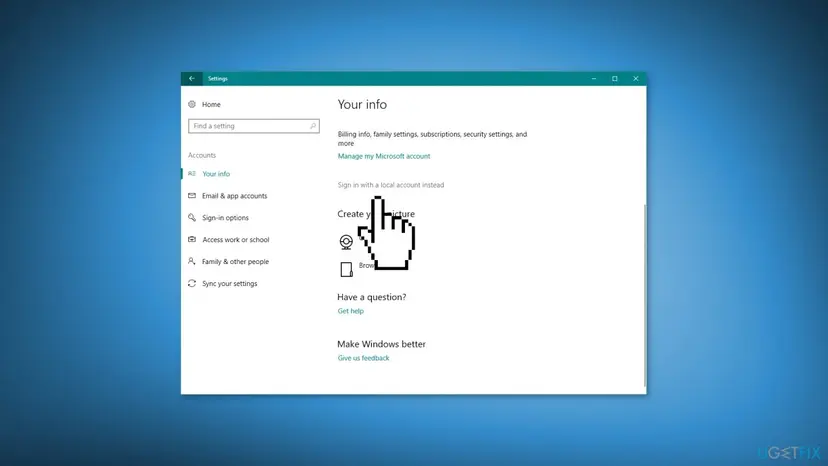
Task: Open Email & app accounts
Action: [x=234, y=196]
